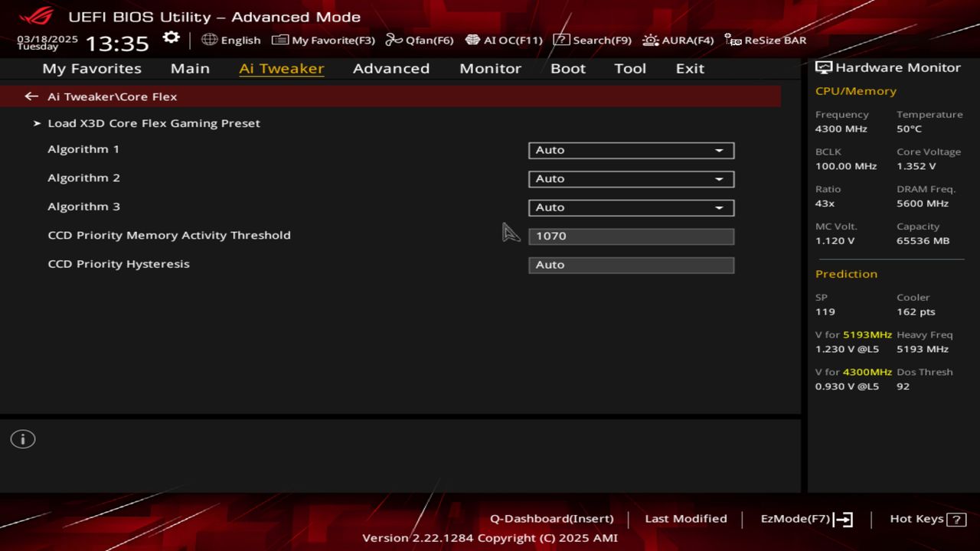Toggle ReSize BAR option
This screenshot has width=980, height=551.
[x=766, y=41]
